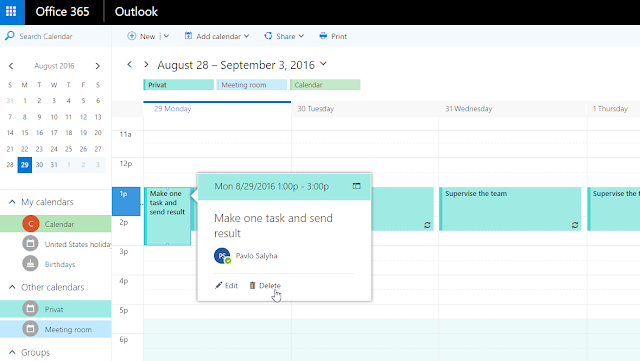Screen dimensions: 640x361
Task: Open the Office 365 app launcher grid
Action: (x=12, y=12)
